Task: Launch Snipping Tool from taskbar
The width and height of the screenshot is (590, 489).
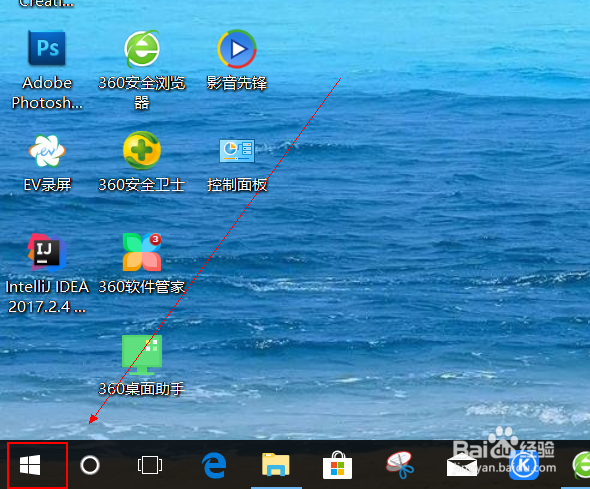Action: click(x=400, y=465)
